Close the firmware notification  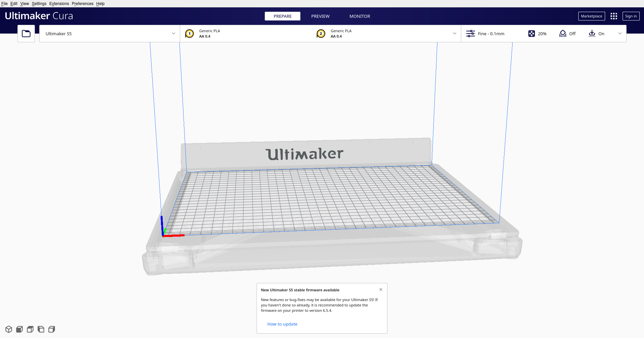[x=381, y=289]
